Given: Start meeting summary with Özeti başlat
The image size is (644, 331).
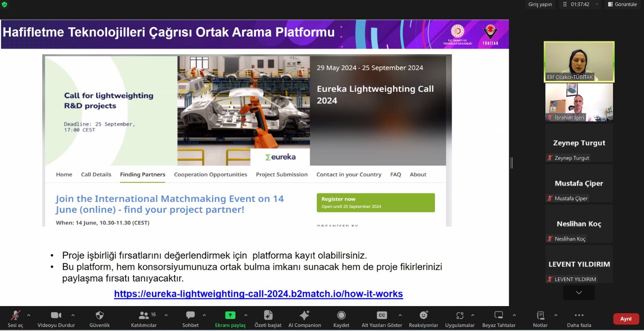Looking at the screenshot, I should click(x=268, y=319).
